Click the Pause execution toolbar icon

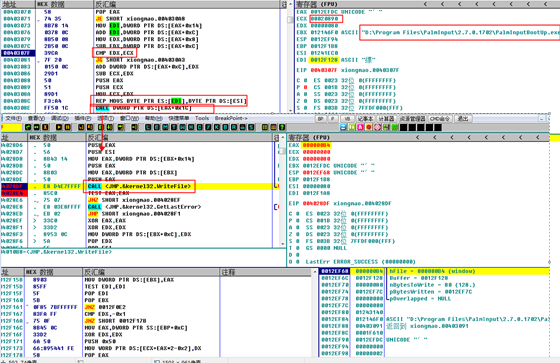coord(68,127)
